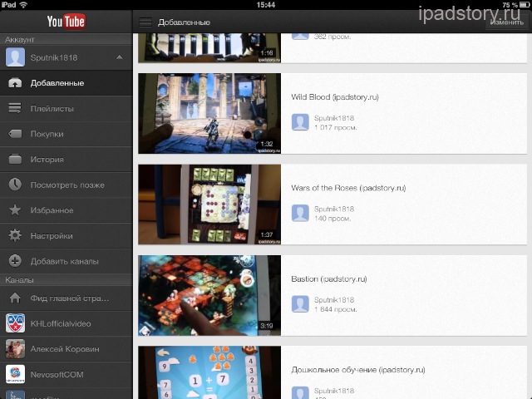Tap uploader avatar on Дошкольное обучение card

300,392
